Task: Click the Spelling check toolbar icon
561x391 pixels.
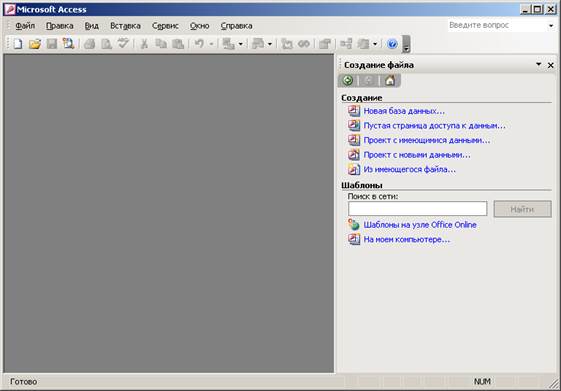Action: click(123, 44)
